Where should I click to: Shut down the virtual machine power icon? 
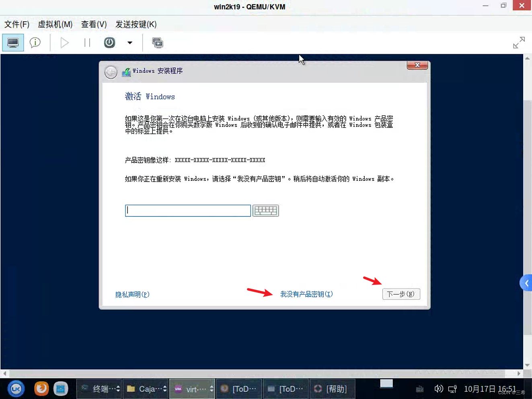coord(109,43)
